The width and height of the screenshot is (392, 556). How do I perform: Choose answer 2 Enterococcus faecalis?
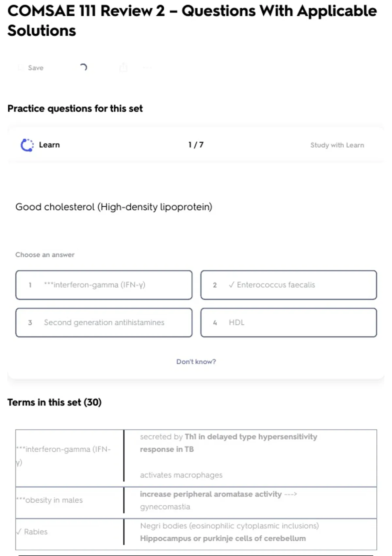(288, 285)
